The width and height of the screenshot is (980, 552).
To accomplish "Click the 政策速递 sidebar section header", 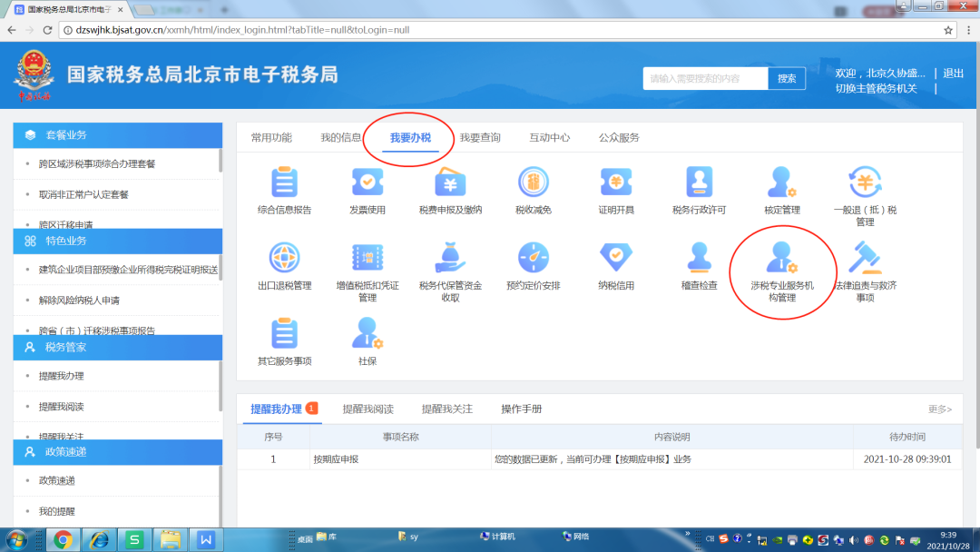I will pos(117,452).
